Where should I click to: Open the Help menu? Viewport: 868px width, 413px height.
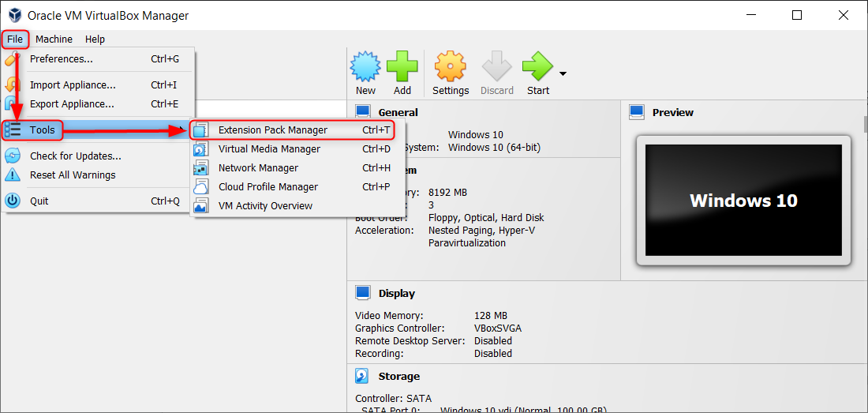click(95, 39)
